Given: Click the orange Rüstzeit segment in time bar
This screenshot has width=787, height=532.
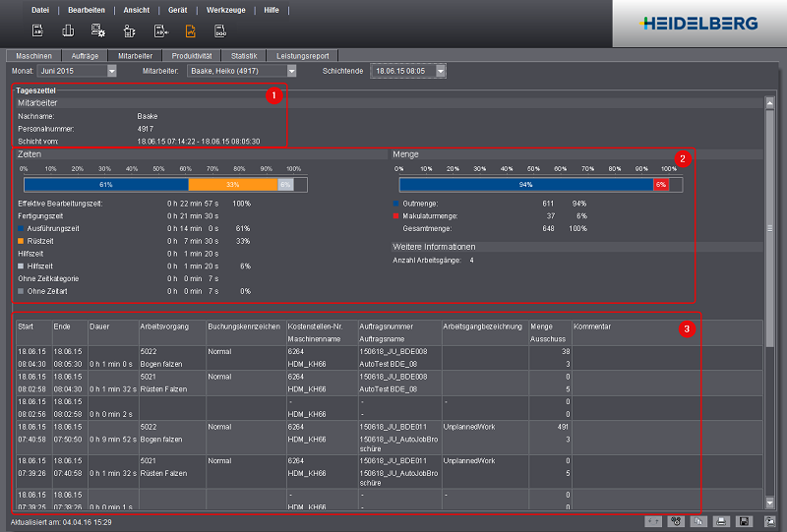Looking at the screenshot, I should (x=232, y=184).
